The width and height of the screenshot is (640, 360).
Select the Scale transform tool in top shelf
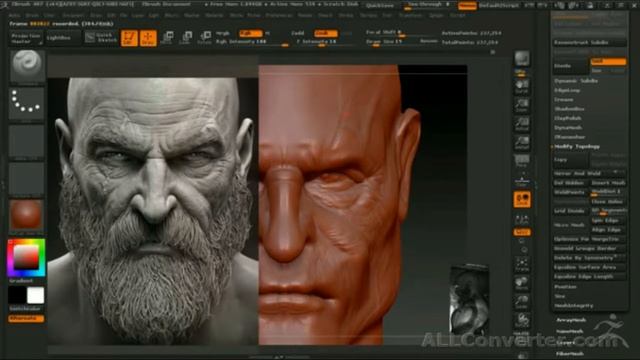186,38
